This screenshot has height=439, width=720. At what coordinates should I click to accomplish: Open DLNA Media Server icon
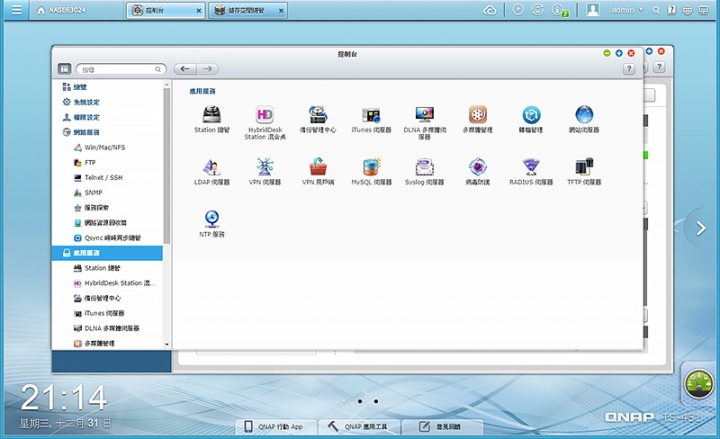pyautogui.click(x=424, y=115)
